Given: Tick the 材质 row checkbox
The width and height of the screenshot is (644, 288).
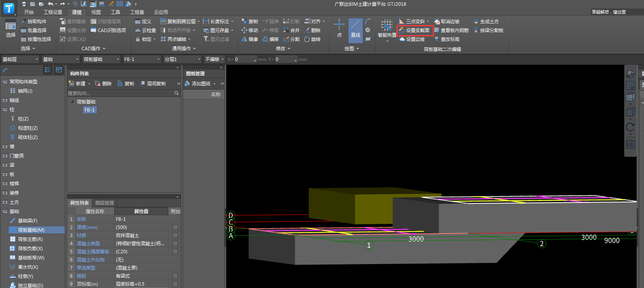Looking at the screenshot, I should (175, 235).
